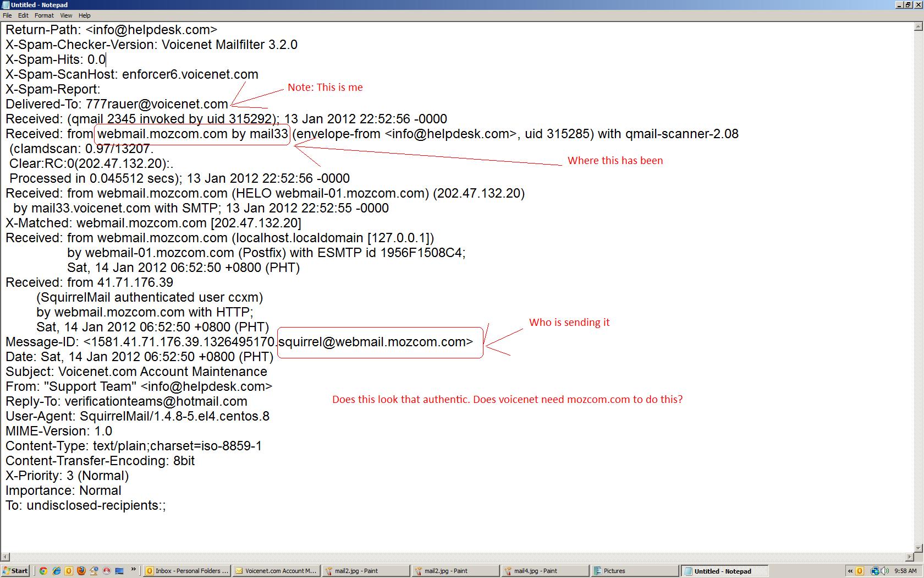Click the house icon in Quick Launch
This screenshot has width=924, height=578.
coord(94,571)
